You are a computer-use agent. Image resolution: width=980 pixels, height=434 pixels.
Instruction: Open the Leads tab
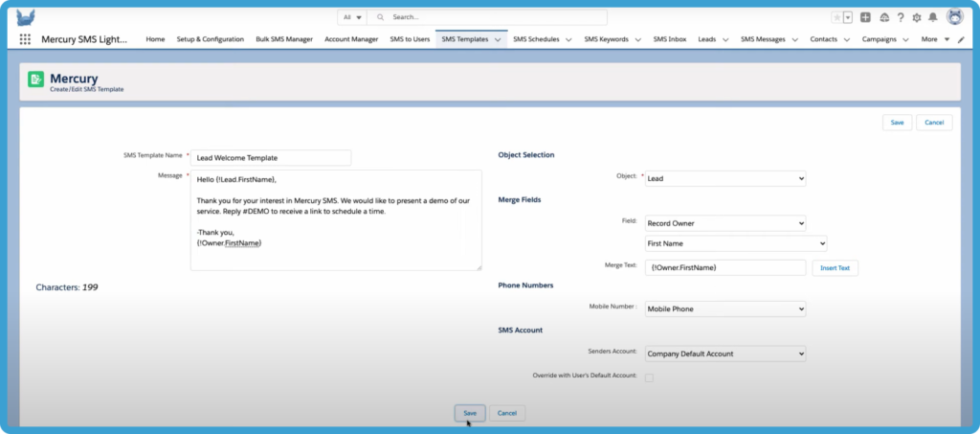[x=707, y=38]
